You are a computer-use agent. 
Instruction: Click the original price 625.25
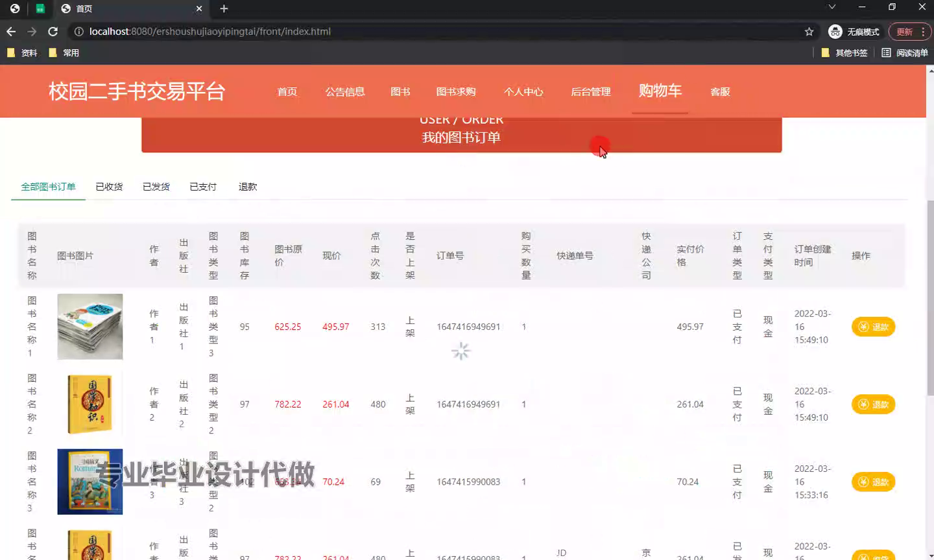click(x=287, y=327)
